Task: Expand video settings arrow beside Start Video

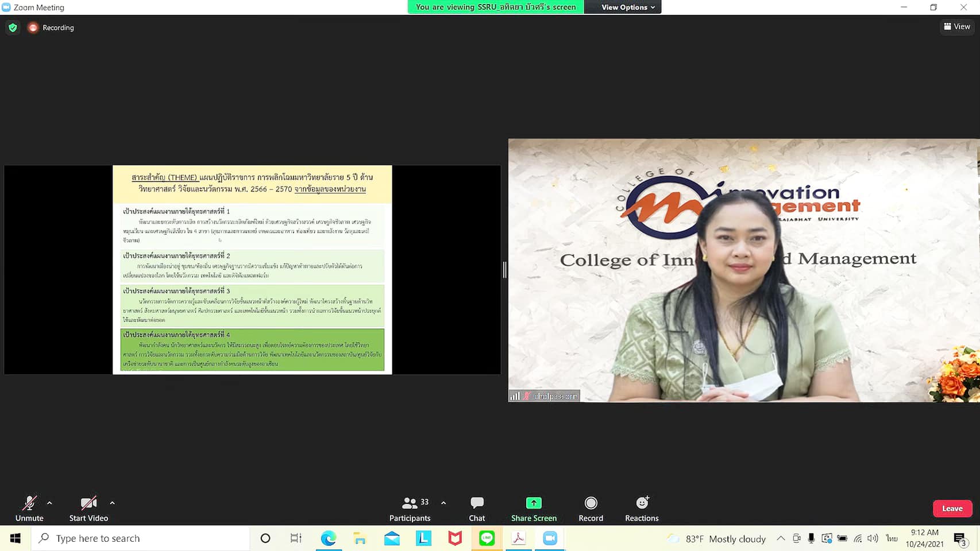Action: (x=112, y=503)
